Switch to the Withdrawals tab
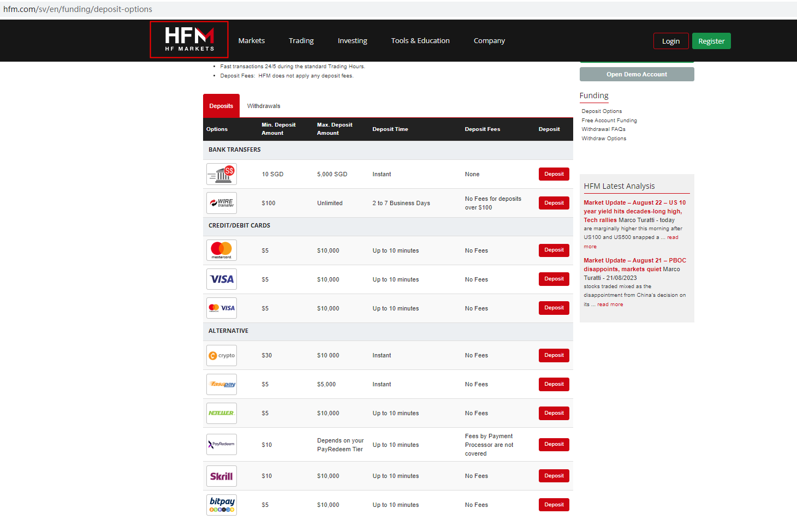 [x=264, y=106]
